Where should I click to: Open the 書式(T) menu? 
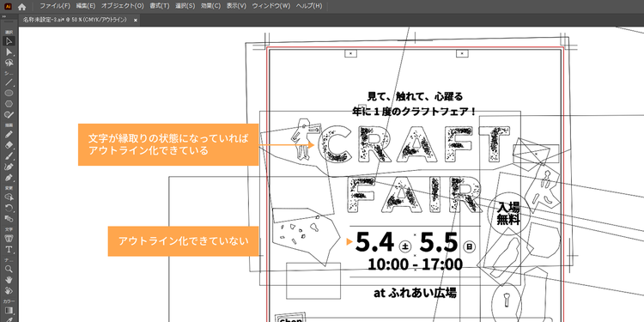click(160, 6)
